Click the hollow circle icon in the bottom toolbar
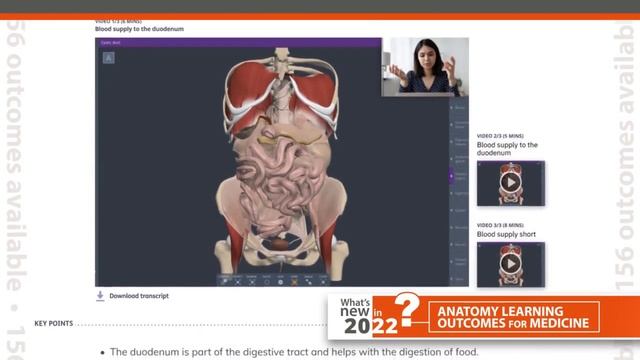Screen dimensions: 640x360 tap(267, 282)
